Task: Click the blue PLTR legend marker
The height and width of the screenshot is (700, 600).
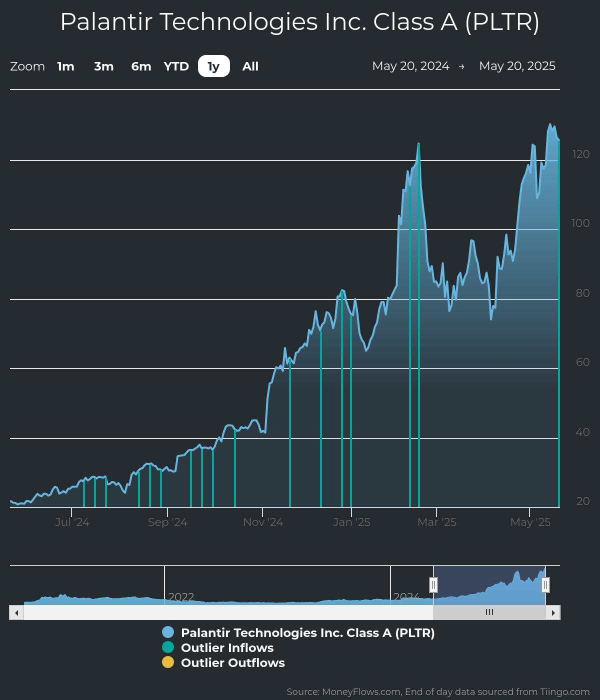Action: tap(168, 632)
